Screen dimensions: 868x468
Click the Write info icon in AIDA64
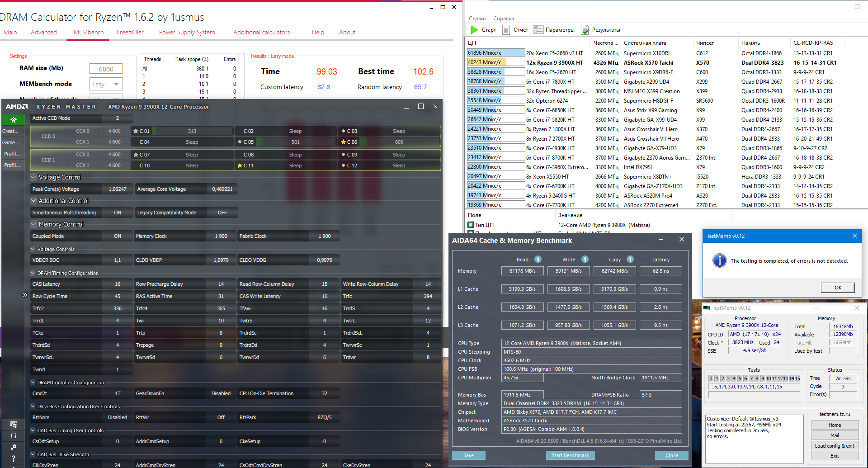coord(585,259)
